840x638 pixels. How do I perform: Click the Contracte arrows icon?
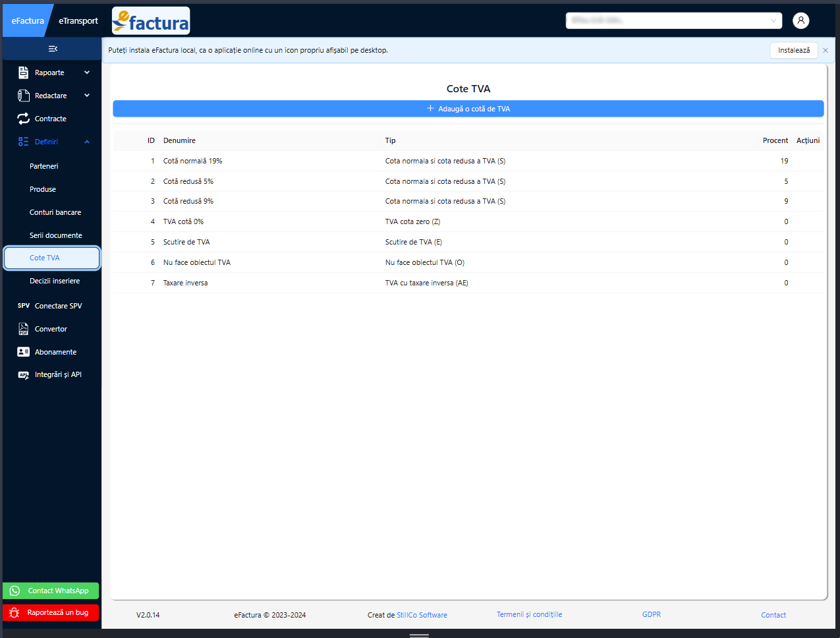(x=24, y=119)
